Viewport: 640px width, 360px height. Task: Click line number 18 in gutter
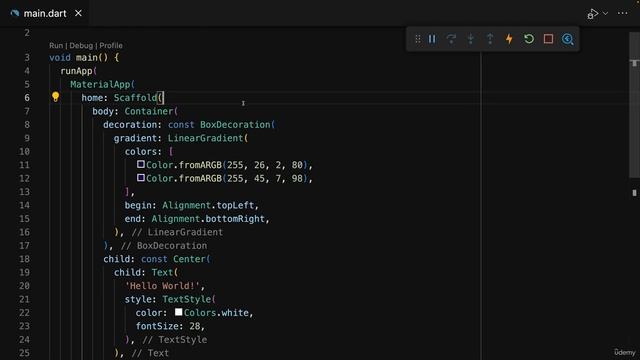point(24,259)
